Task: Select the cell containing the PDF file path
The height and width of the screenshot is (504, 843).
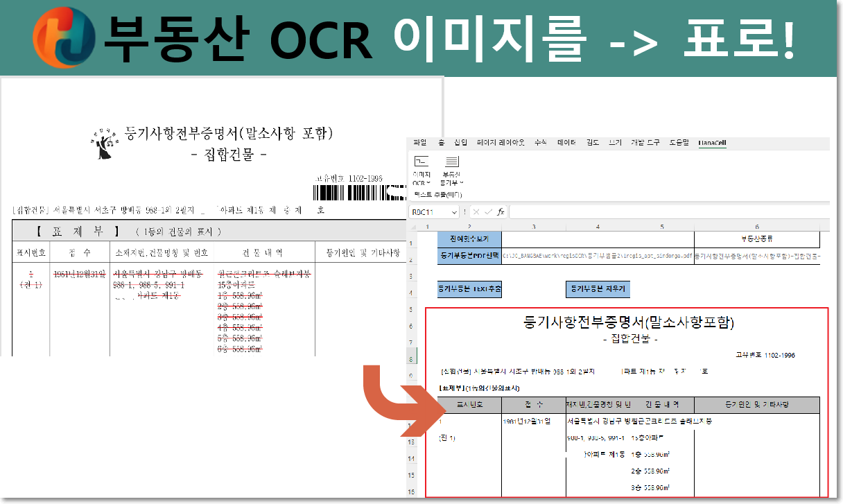Action: (x=596, y=255)
